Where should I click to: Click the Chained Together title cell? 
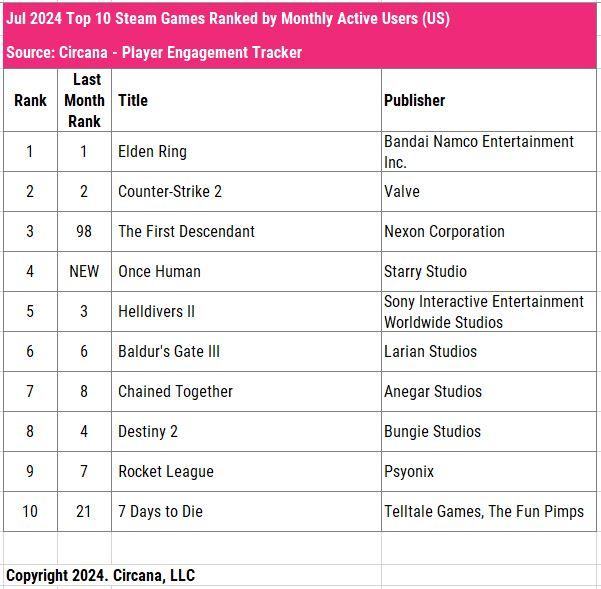click(x=175, y=391)
